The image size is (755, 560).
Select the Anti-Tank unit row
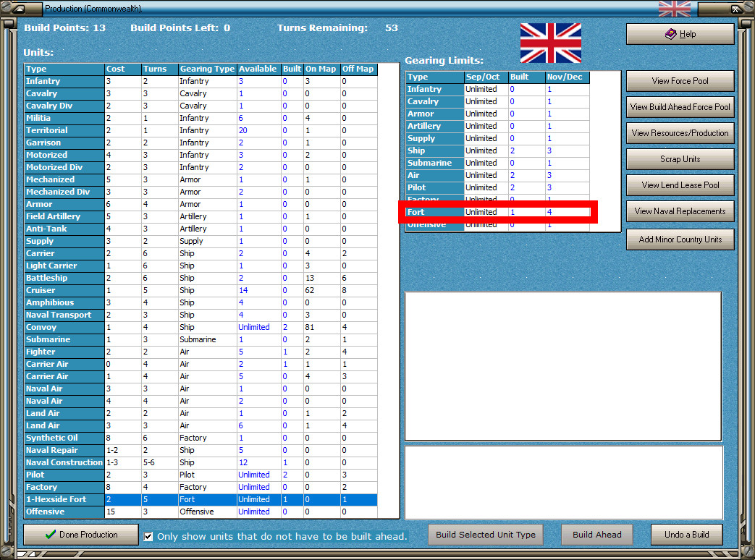[201, 229]
